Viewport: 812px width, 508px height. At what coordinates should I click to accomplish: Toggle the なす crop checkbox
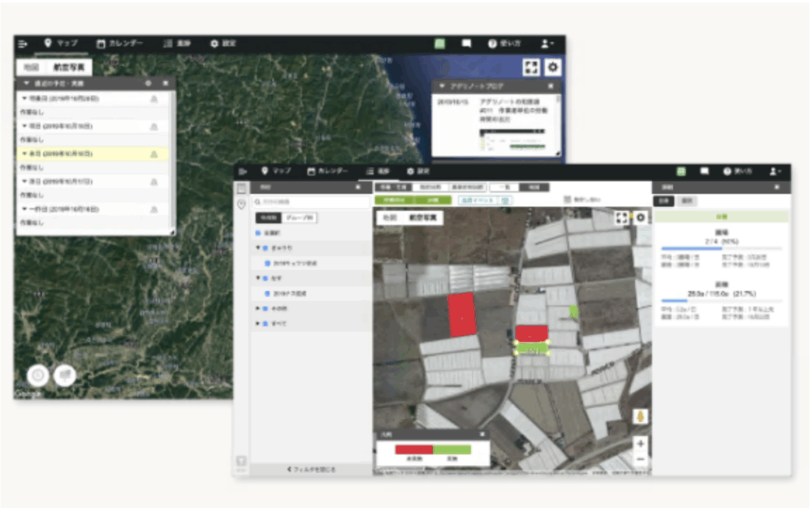click(x=265, y=279)
